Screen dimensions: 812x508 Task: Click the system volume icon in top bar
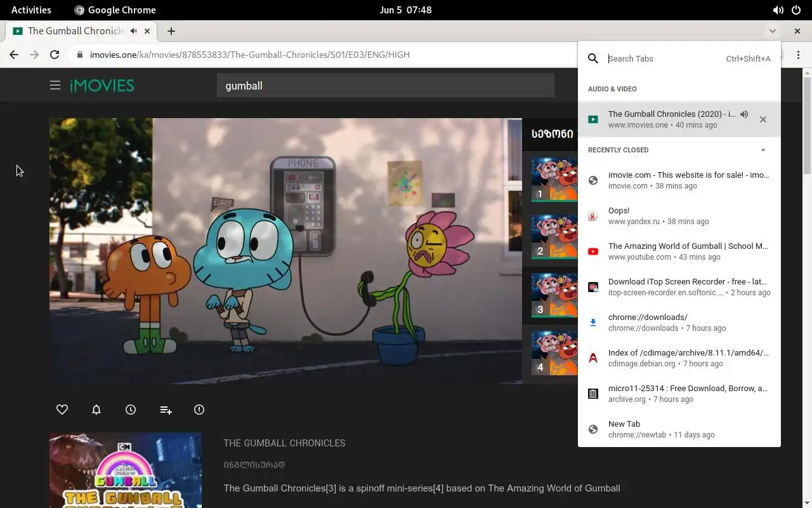pos(778,10)
